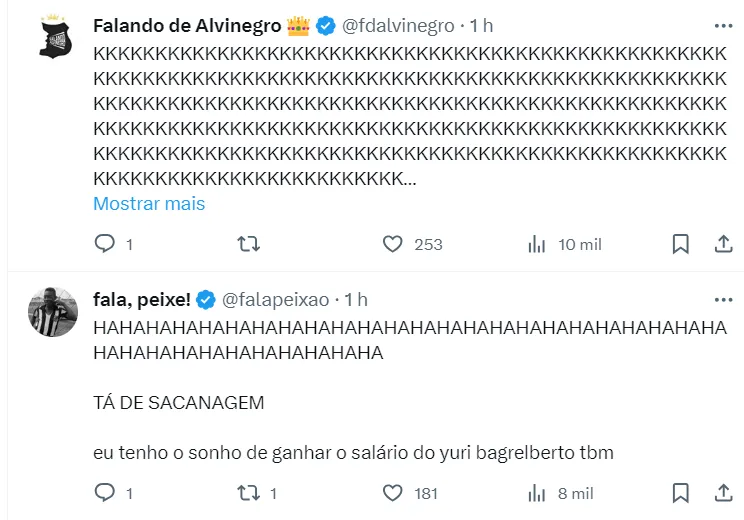744x520 pixels.
Task: Click the Falando de Alvinegro display name
Action: pos(187,25)
